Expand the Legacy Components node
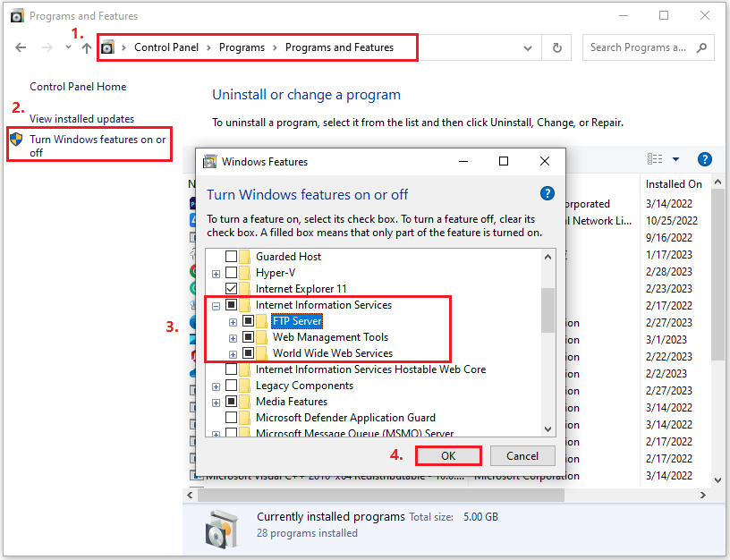730x560 pixels. (x=216, y=386)
